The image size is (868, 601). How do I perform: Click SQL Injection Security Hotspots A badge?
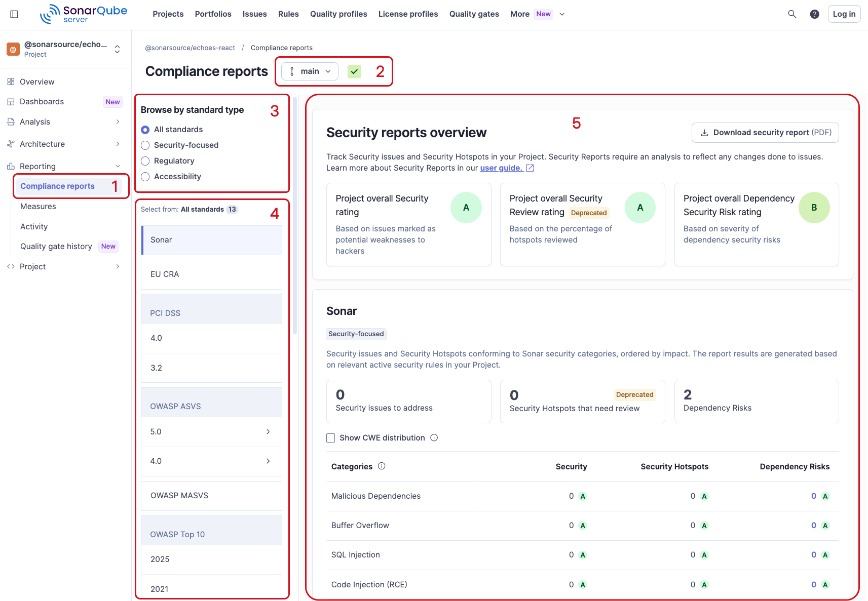[704, 555]
